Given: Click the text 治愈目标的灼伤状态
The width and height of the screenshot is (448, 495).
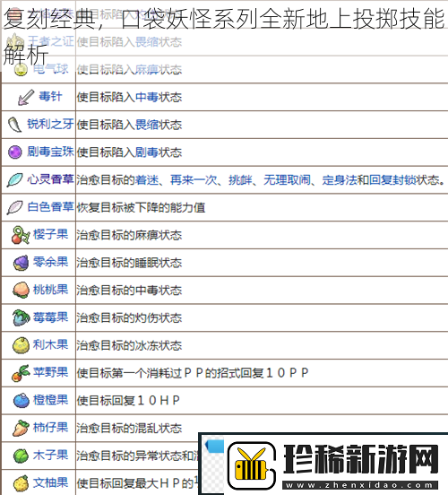Looking at the screenshot, I should point(129,317).
